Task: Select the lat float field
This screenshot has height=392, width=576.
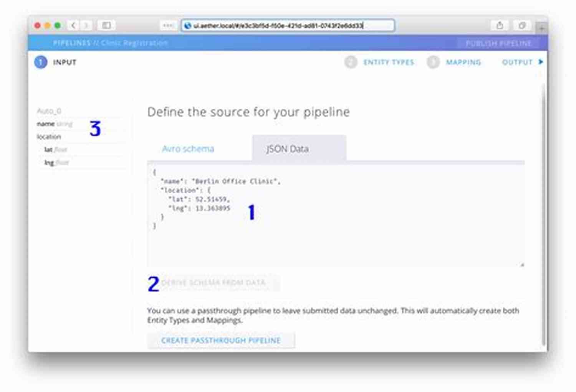Action: coord(56,150)
